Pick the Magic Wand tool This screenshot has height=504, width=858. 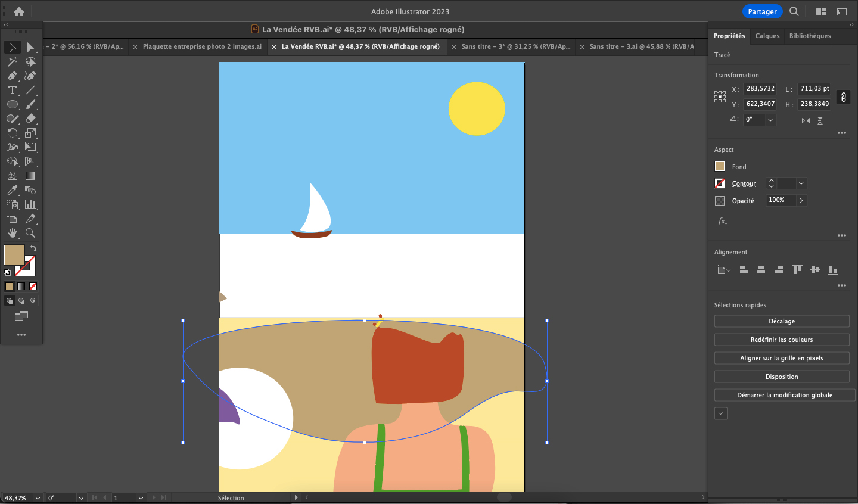(x=12, y=62)
